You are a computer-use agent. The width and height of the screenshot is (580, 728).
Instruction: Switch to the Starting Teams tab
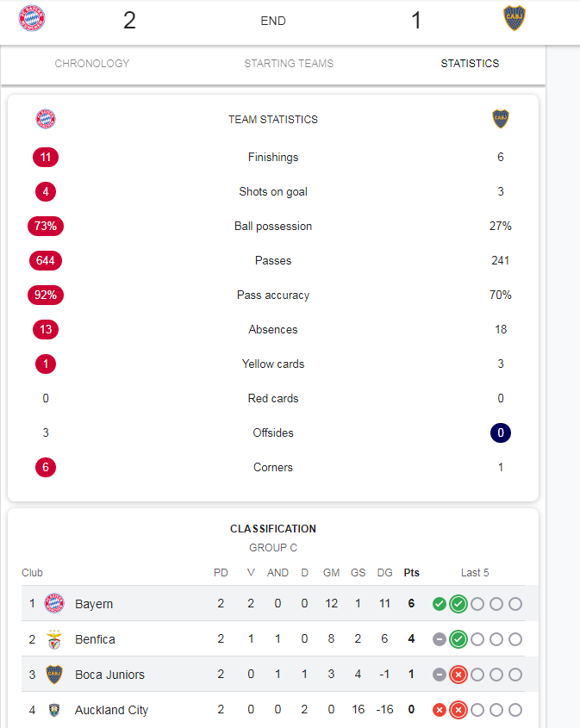(289, 64)
